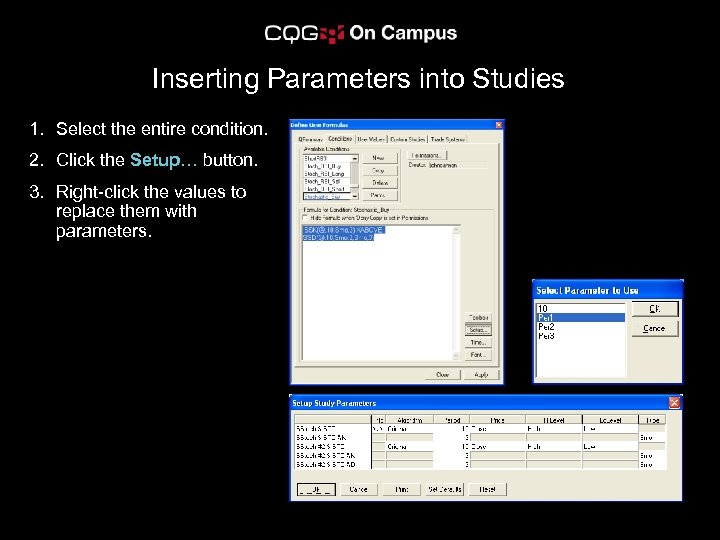Image resolution: width=720 pixels, height=540 pixels.
Task: Select value 10 in the parameter list
Action: (x=580, y=309)
